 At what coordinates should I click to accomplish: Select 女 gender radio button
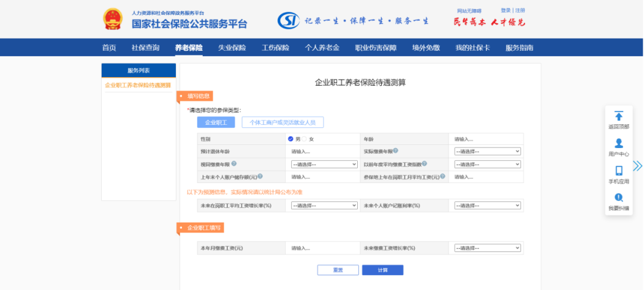click(x=304, y=139)
